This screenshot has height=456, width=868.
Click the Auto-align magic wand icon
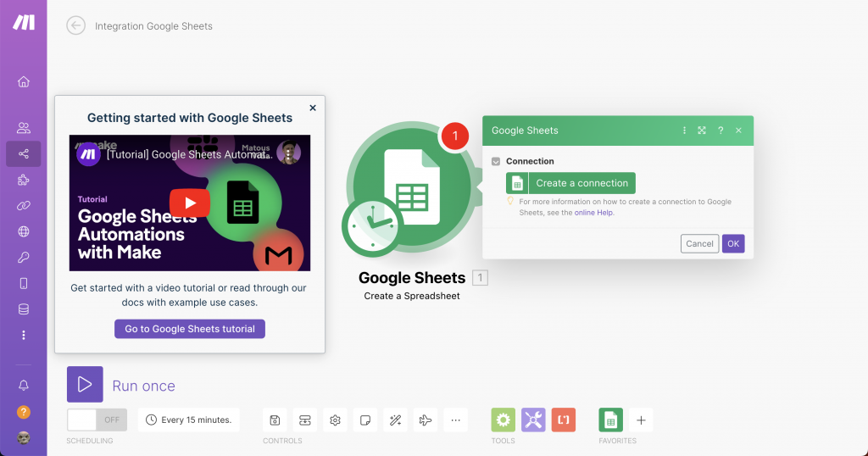click(395, 420)
